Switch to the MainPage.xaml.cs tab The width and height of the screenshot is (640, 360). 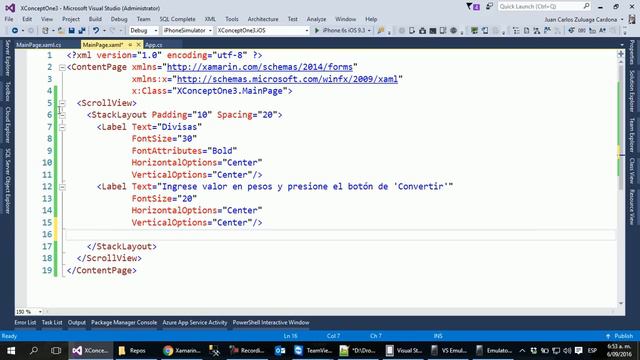[39, 45]
